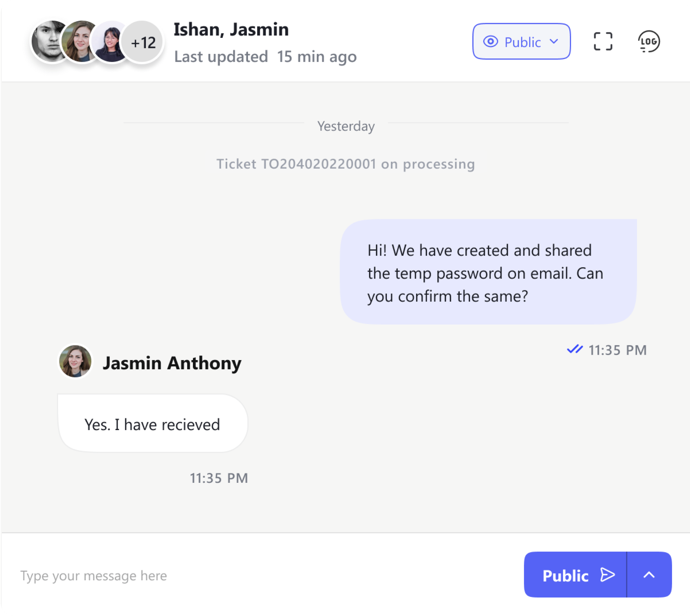Click the paper plane send icon

[x=607, y=575]
